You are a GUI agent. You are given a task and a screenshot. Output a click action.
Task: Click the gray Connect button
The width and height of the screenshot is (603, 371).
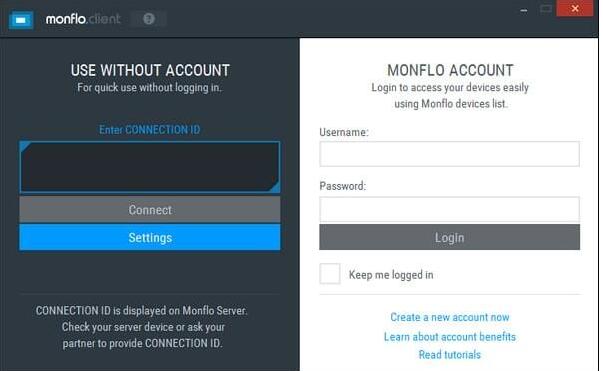tap(150, 210)
